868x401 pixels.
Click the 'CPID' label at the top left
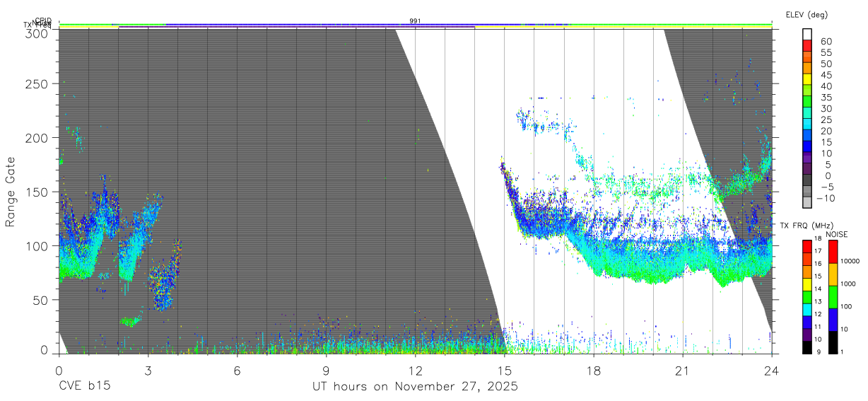[x=43, y=21]
